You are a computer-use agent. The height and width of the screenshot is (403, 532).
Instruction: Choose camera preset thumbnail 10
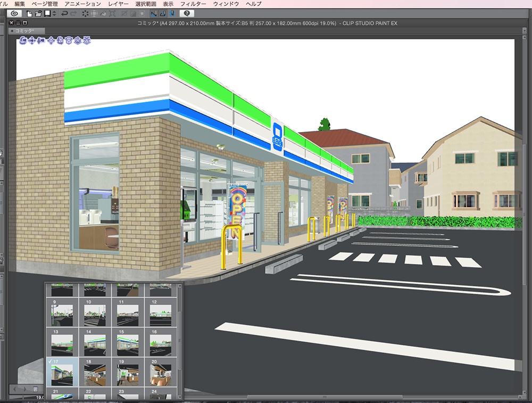click(x=95, y=312)
